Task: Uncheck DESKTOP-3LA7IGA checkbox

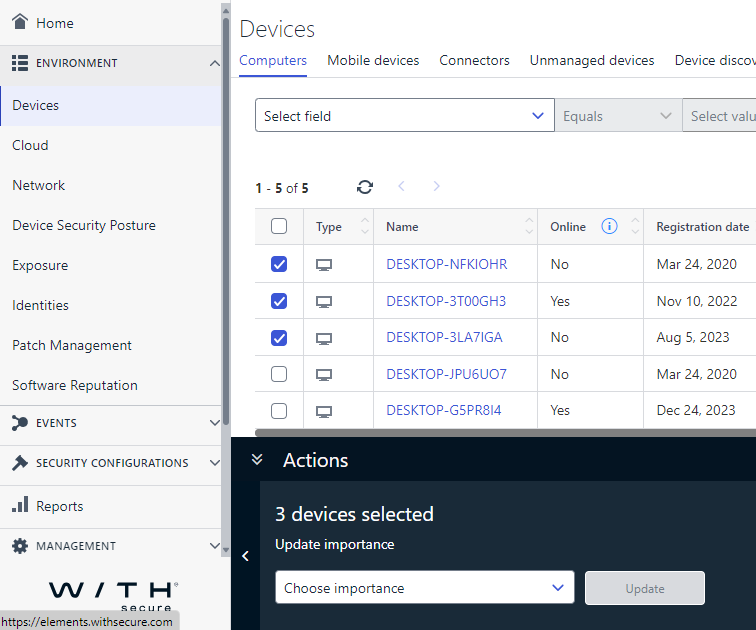Action: [x=279, y=337]
